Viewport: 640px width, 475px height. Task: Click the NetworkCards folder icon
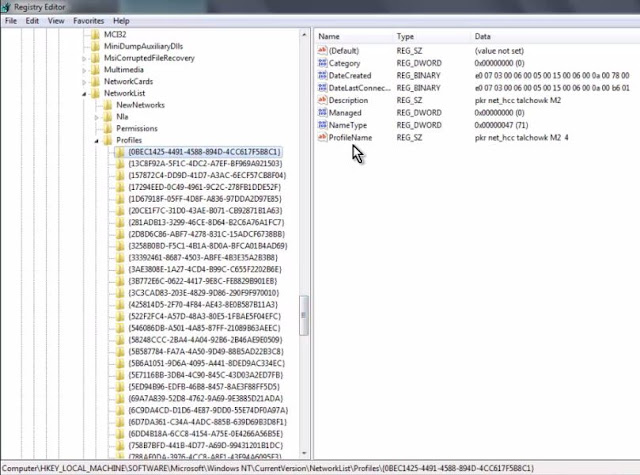[x=95, y=82]
